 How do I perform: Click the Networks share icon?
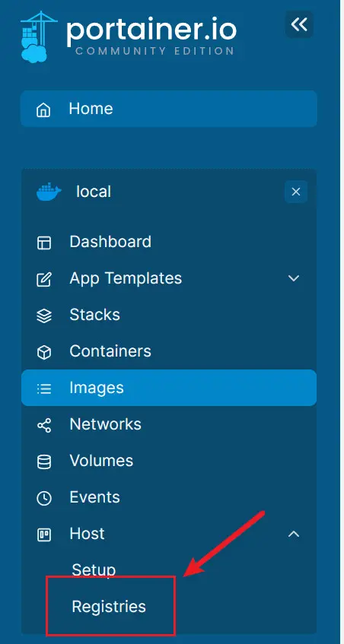coord(44,426)
